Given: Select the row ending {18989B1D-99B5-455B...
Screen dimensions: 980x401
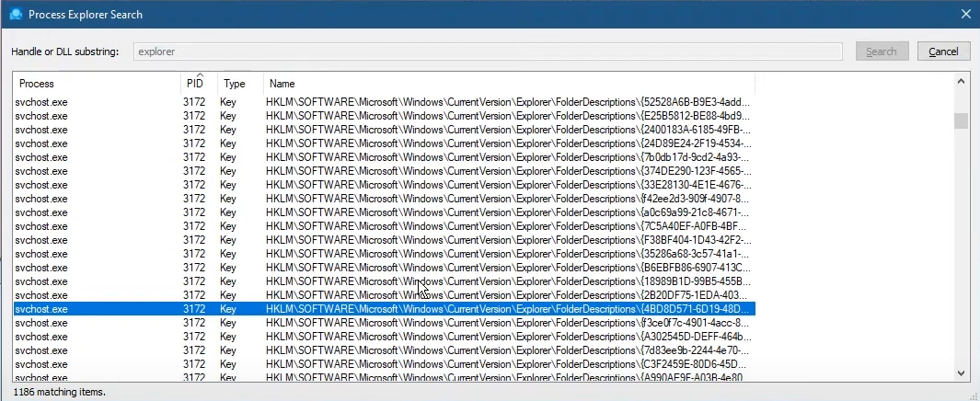Looking at the screenshot, I should tap(385, 281).
